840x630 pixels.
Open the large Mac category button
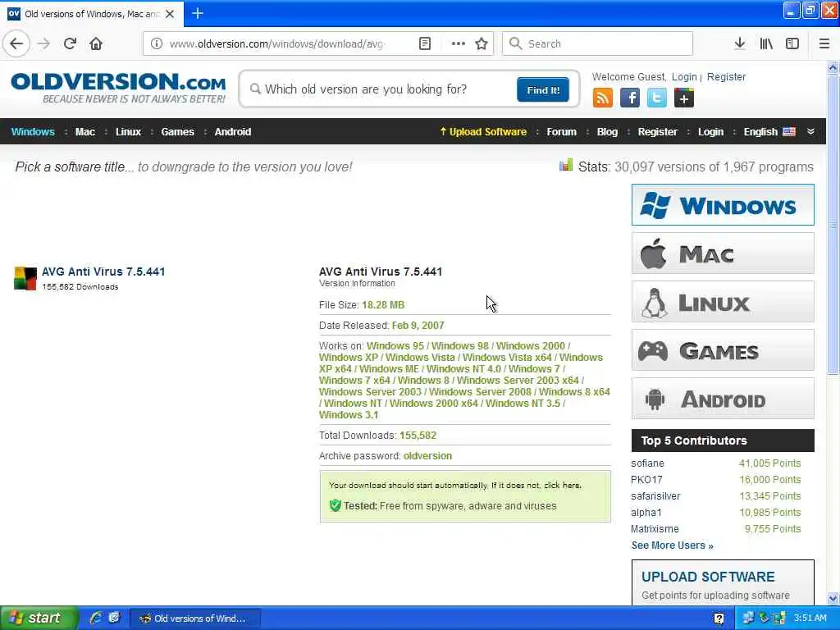coord(723,253)
